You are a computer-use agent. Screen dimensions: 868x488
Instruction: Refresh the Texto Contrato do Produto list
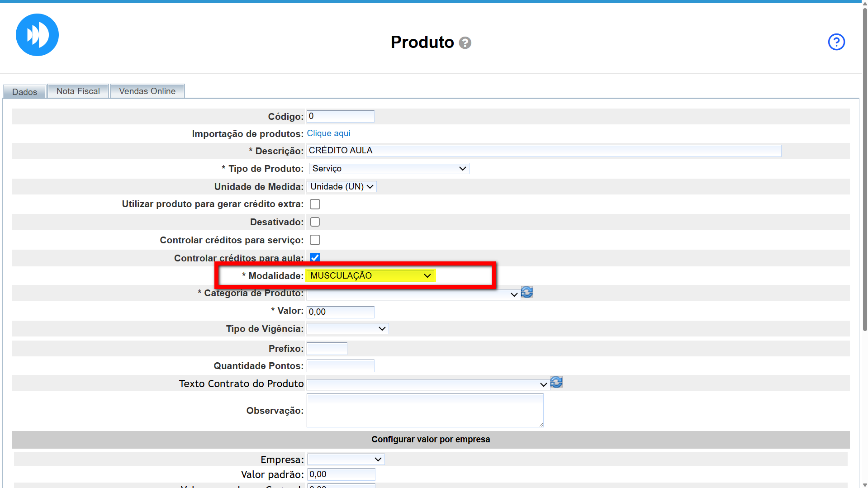point(556,382)
